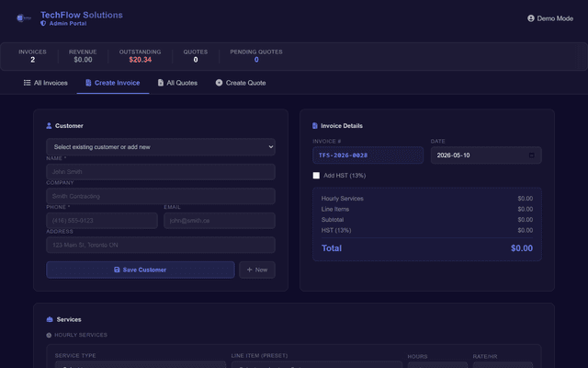This screenshot has width=588, height=368.
Task: Focus the Company input field
Action: click(x=161, y=196)
